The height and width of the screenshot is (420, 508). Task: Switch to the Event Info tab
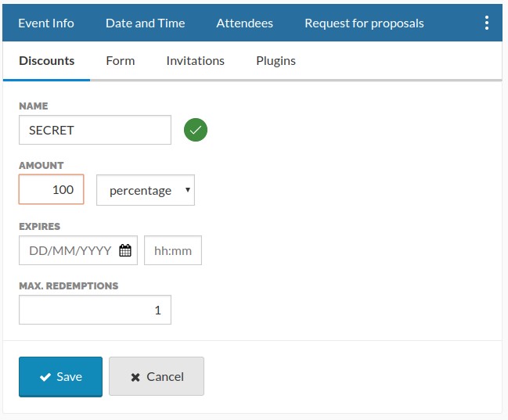point(46,23)
